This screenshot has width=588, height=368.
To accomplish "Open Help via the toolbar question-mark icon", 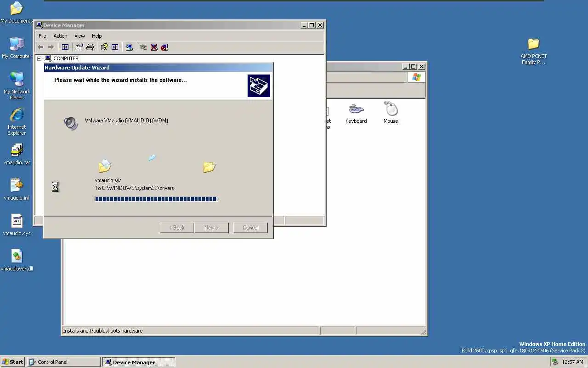I will [x=104, y=47].
